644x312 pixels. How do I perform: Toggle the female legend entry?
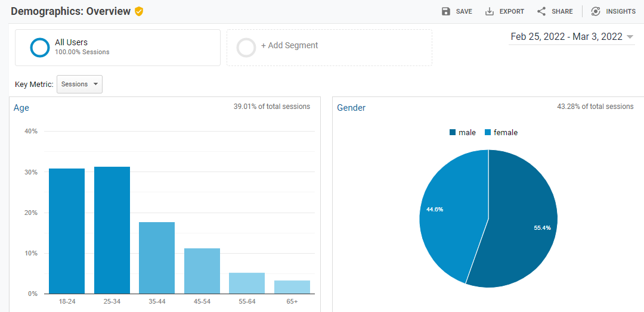501,132
